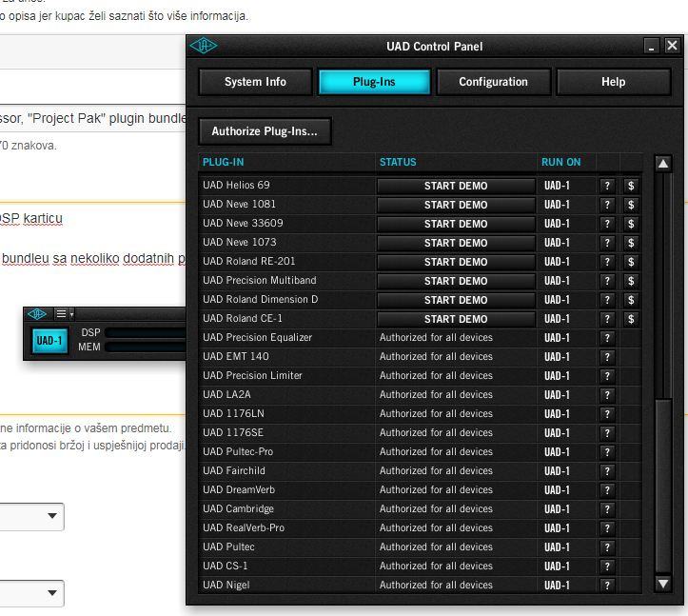Select UAD Cambridge plug-in name
Screen dimensions: 688x616
[238, 508]
